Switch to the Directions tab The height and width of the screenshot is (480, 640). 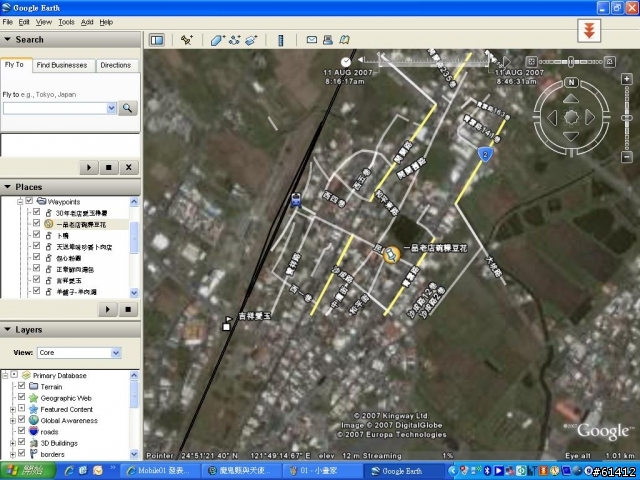tap(116, 65)
